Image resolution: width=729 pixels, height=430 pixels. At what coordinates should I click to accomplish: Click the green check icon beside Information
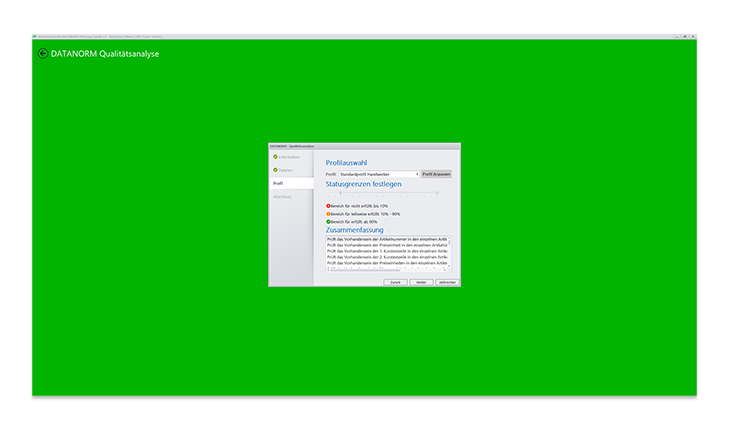coord(275,157)
